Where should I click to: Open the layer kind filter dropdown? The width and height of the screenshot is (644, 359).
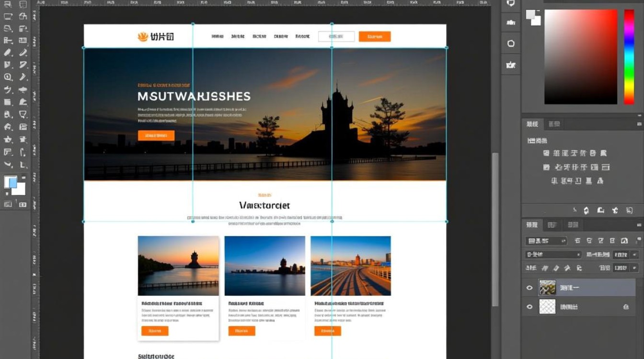click(x=546, y=241)
